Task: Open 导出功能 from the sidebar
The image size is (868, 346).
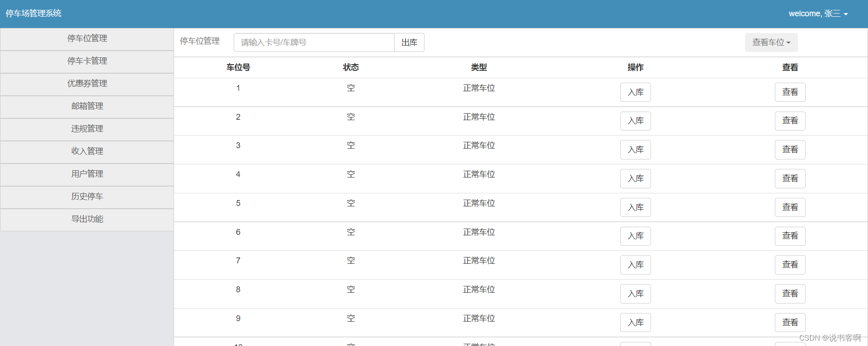Action: coord(87,220)
